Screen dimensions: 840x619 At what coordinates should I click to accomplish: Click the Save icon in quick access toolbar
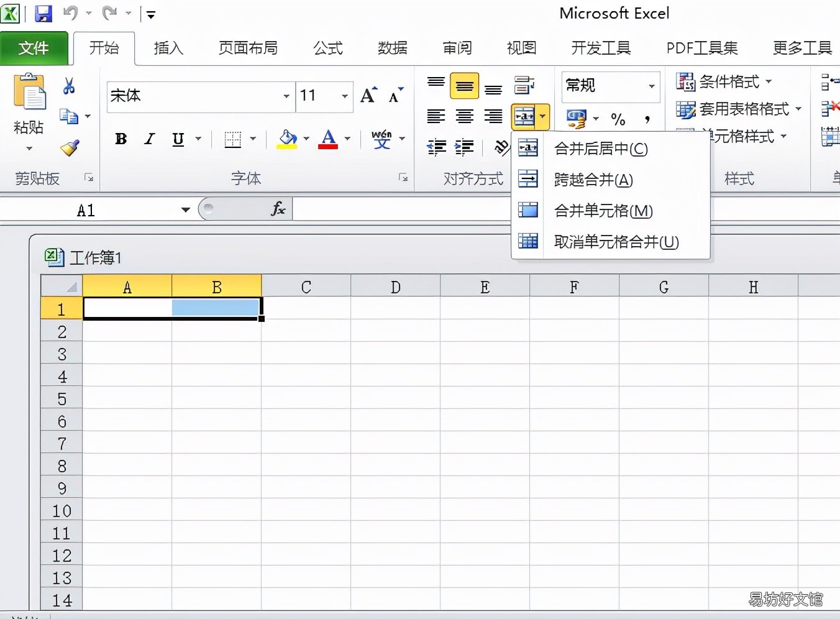pos(43,13)
